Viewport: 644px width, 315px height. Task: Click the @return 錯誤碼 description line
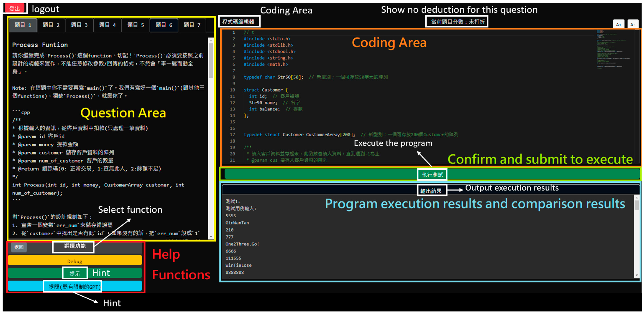point(87,169)
